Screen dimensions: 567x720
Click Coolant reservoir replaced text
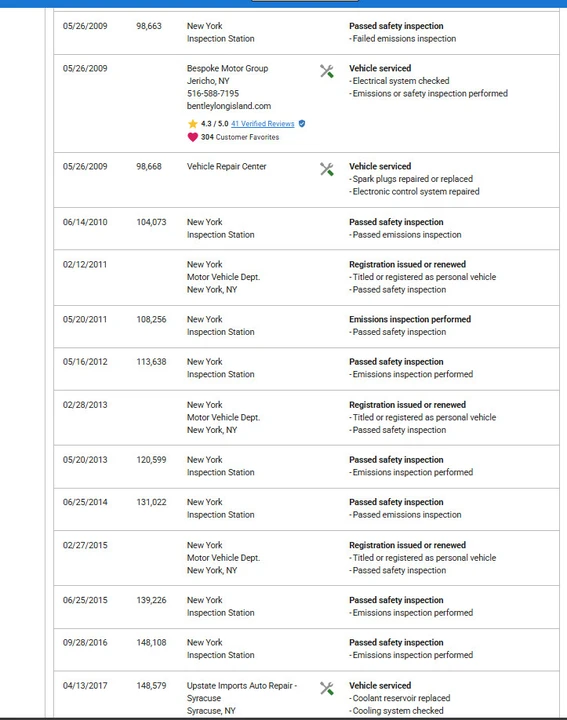tap(401, 698)
